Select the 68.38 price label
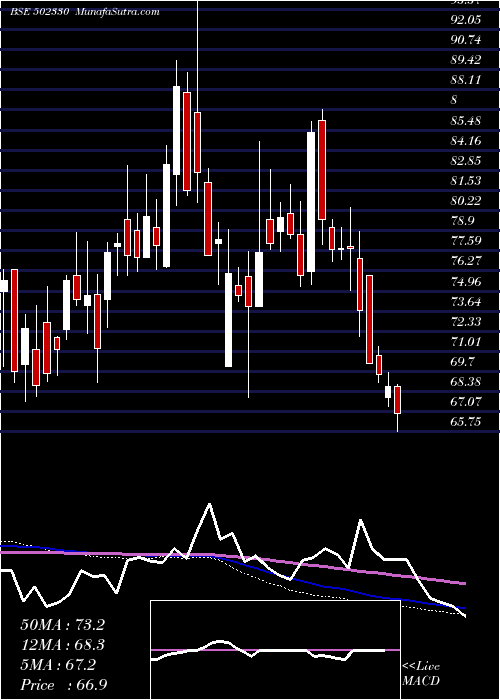This screenshot has width=500, height=700. pyautogui.click(x=466, y=382)
